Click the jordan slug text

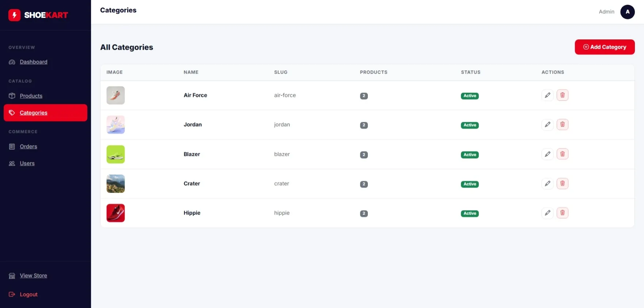point(282,124)
